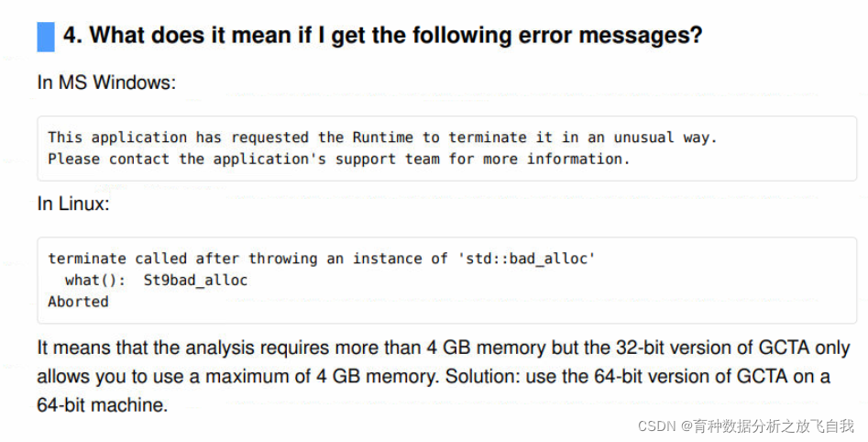The width and height of the screenshot is (868, 442).
Task: Click the "It means that the analysis" sentence start
Action: pyautogui.click(x=137, y=348)
